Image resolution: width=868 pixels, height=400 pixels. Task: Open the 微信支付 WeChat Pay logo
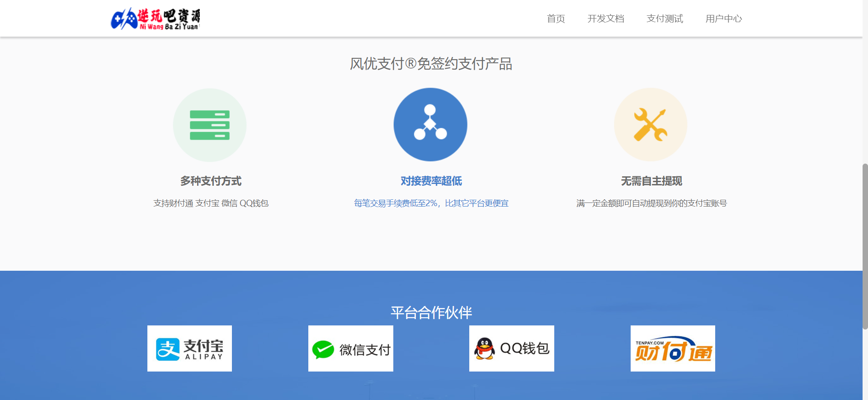click(351, 348)
